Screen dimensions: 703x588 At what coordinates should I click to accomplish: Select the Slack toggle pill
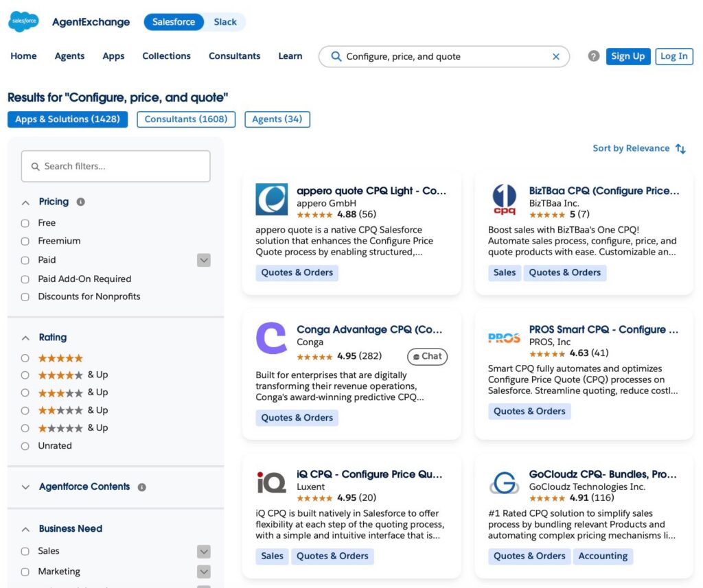(x=225, y=22)
